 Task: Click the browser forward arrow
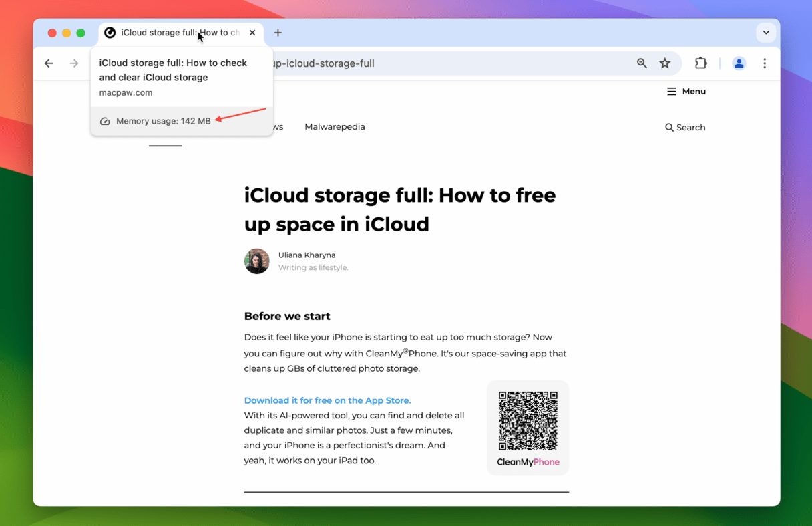click(x=74, y=63)
